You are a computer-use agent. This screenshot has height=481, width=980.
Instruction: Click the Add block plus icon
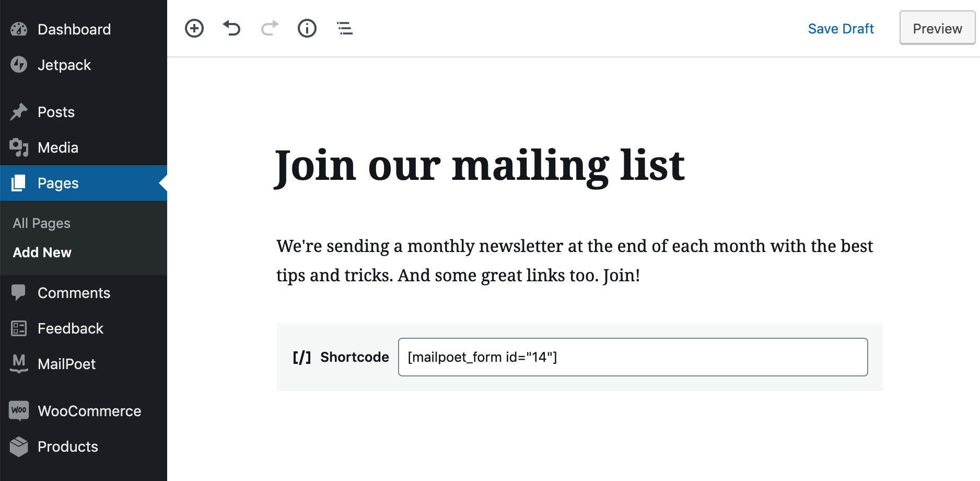pos(194,28)
